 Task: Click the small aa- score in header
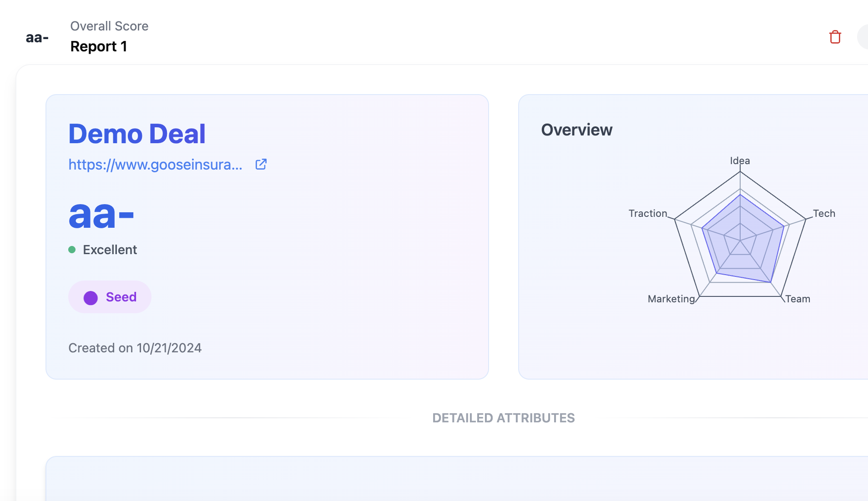click(37, 37)
